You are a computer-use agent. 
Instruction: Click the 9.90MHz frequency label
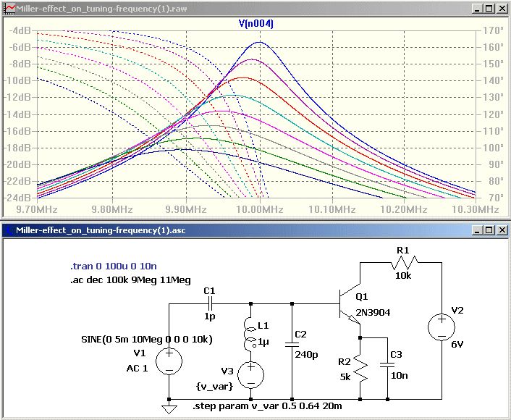(186, 209)
